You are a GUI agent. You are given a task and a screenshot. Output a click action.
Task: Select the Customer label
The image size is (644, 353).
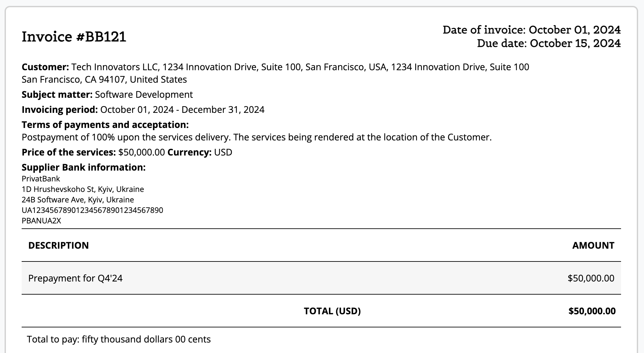click(45, 67)
